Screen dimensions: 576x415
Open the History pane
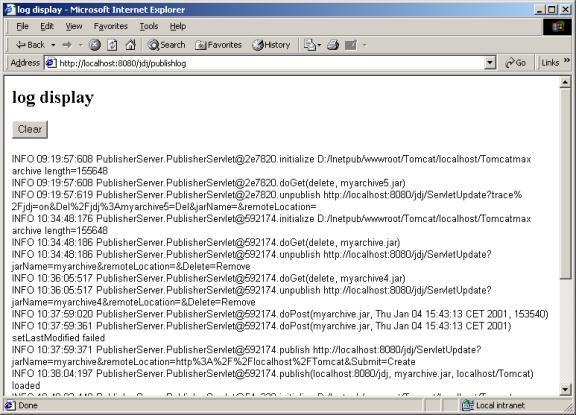(x=271, y=45)
